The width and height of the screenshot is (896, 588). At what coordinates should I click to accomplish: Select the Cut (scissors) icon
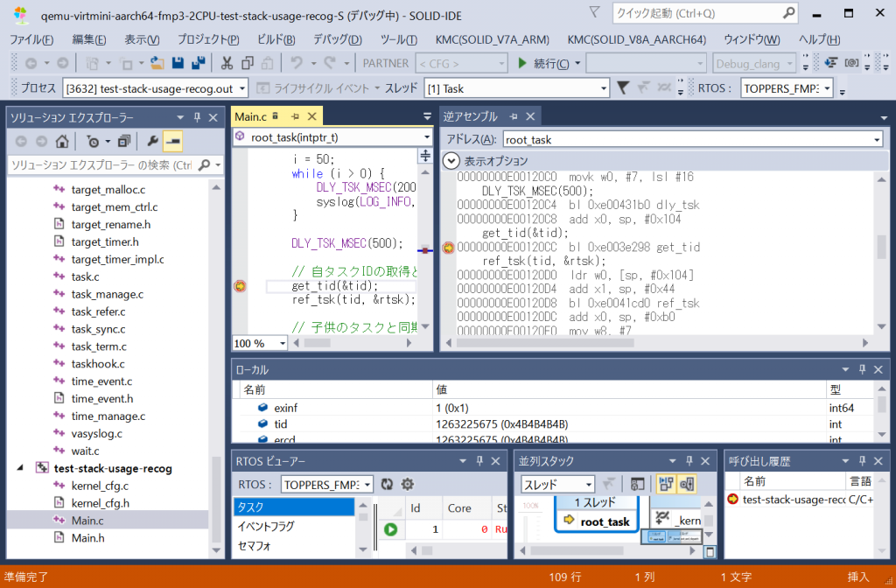coord(226,61)
